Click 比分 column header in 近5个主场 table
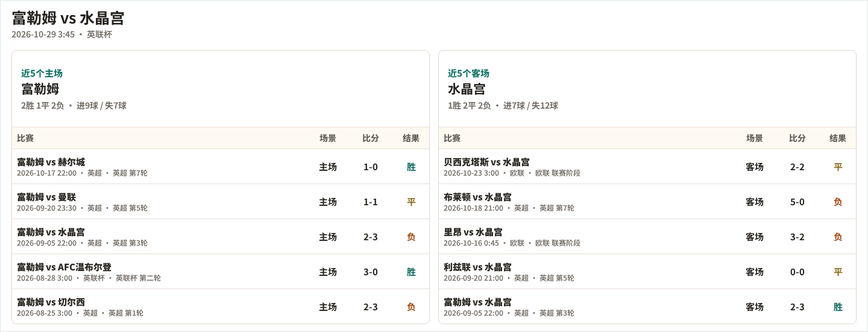 click(371, 138)
